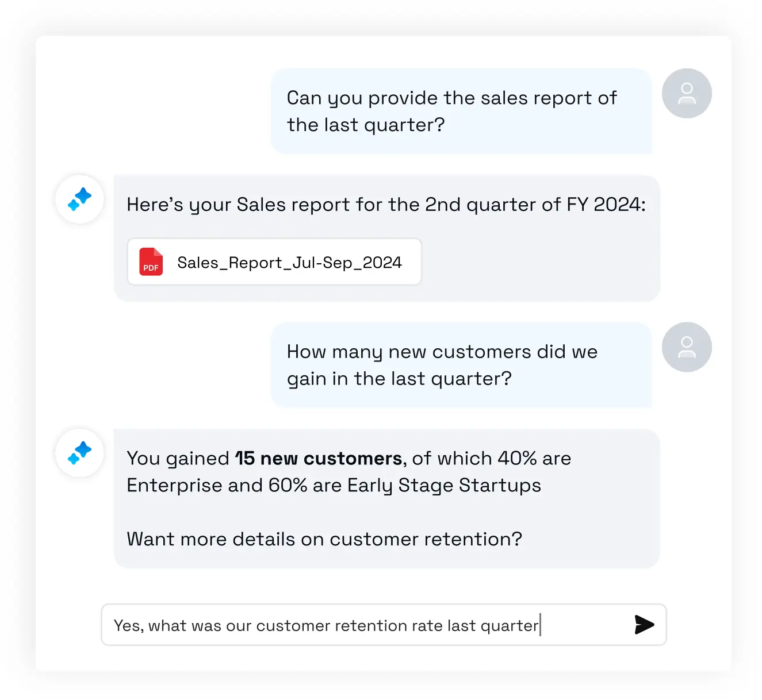Open the red PDF file icon
The image size is (762, 700).
(151, 261)
